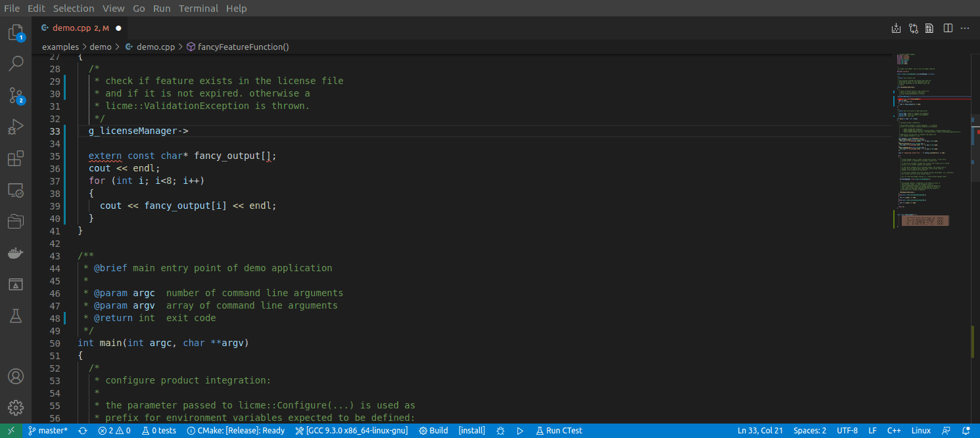The image size is (980, 438).
Task: Click the remote window indicator in status bar
Action: point(11,431)
